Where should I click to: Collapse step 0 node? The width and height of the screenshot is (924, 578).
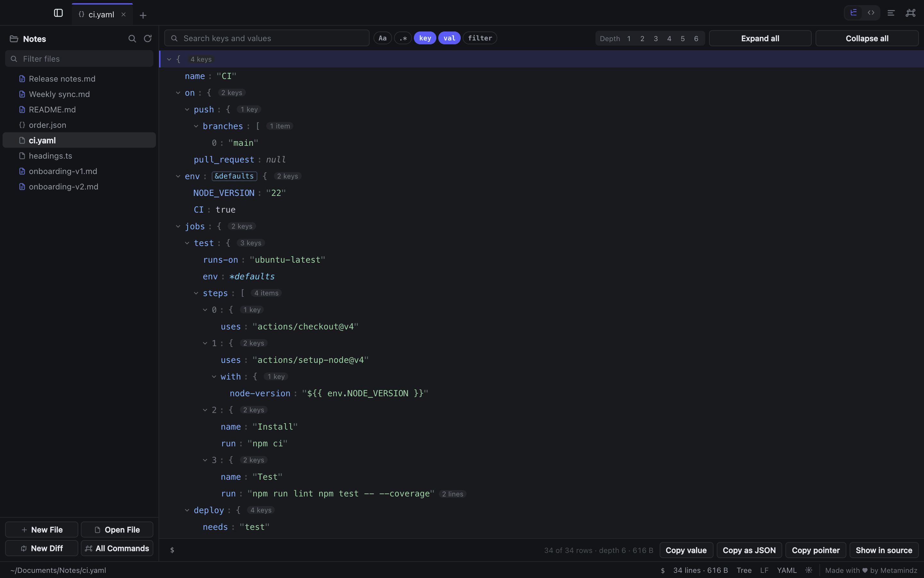click(205, 310)
